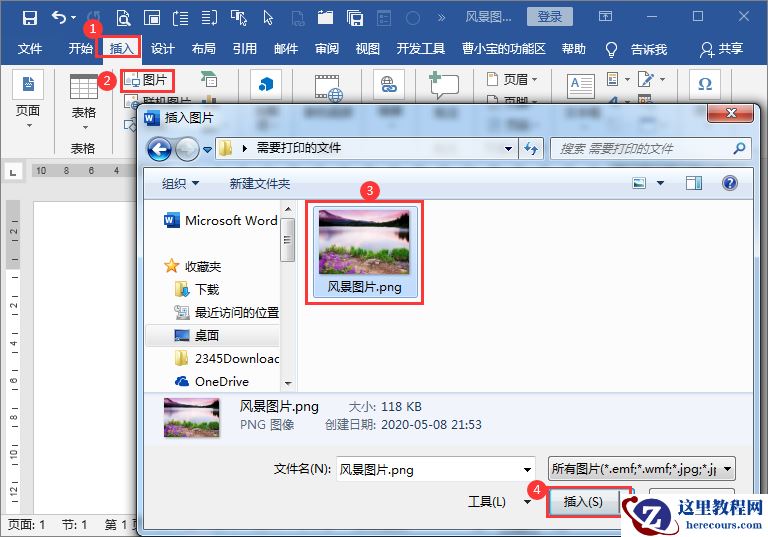This screenshot has width=768, height=537.
Task: Open the 曹小宝的功能区 custom tab
Action: pyautogui.click(x=503, y=49)
